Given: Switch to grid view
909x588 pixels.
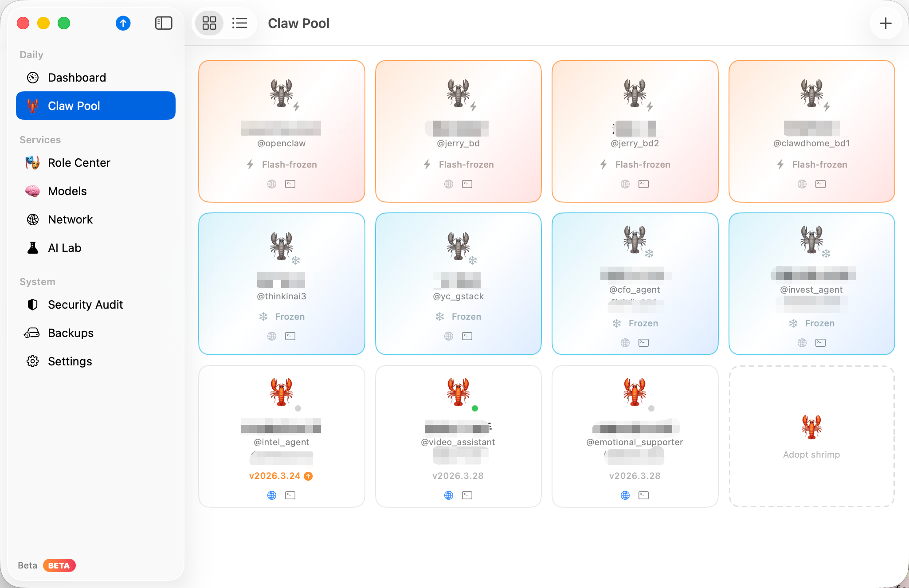Looking at the screenshot, I should [x=208, y=23].
